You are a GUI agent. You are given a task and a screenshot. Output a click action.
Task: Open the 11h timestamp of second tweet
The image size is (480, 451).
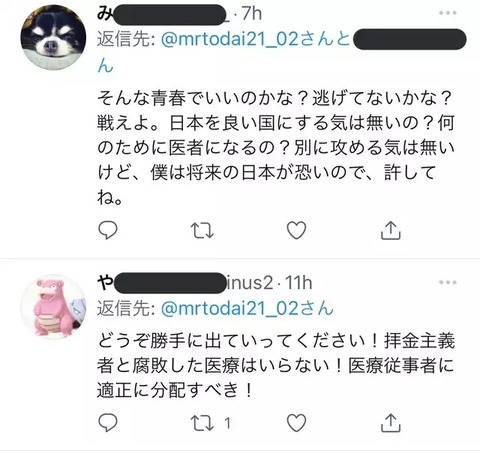click(299, 283)
